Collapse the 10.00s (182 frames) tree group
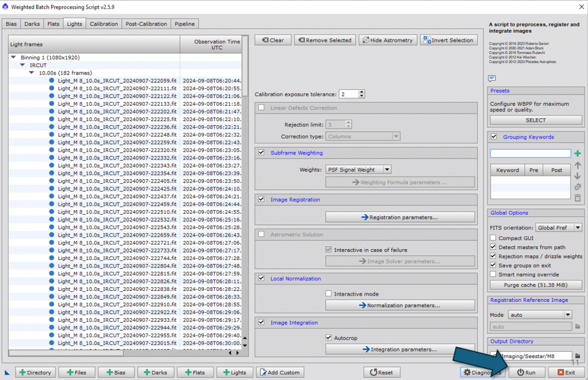This screenshot has height=380, width=588. [x=32, y=73]
